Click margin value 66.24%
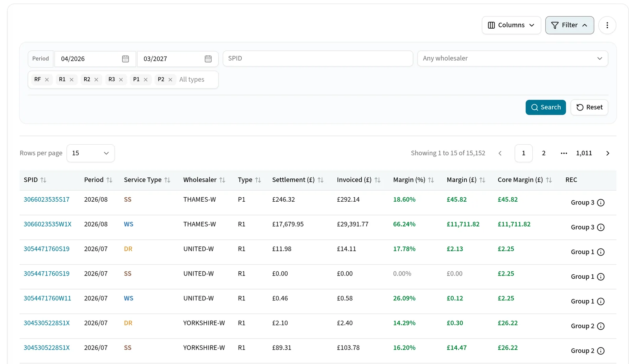Image resolution: width=629 pixels, height=364 pixels. [x=404, y=224]
